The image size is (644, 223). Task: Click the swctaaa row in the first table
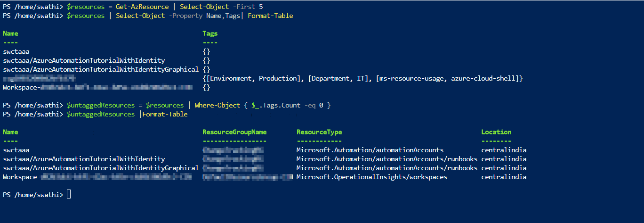point(16,51)
